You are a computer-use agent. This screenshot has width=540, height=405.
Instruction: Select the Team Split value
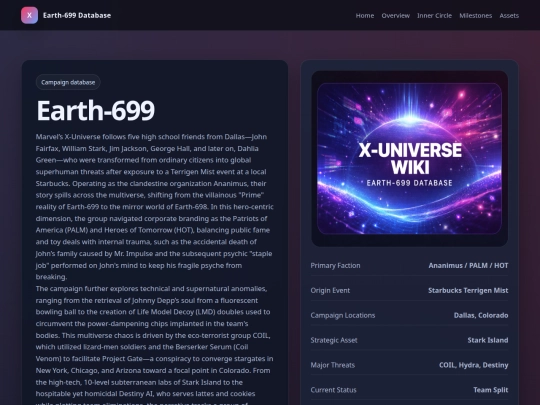click(490, 390)
